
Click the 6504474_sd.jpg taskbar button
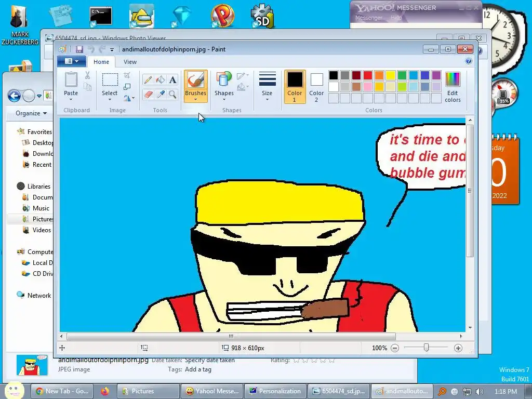pyautogui.click(x=339, y=391)
